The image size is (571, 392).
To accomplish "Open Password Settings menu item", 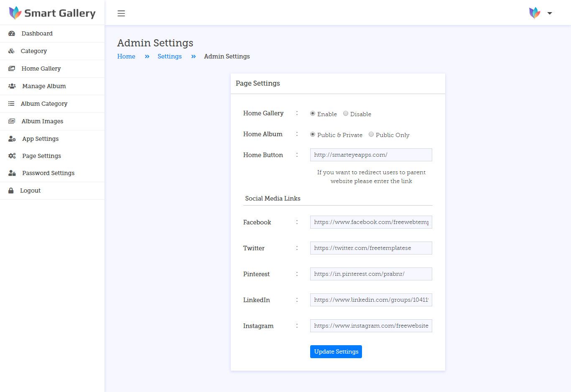I will [48, 173].
